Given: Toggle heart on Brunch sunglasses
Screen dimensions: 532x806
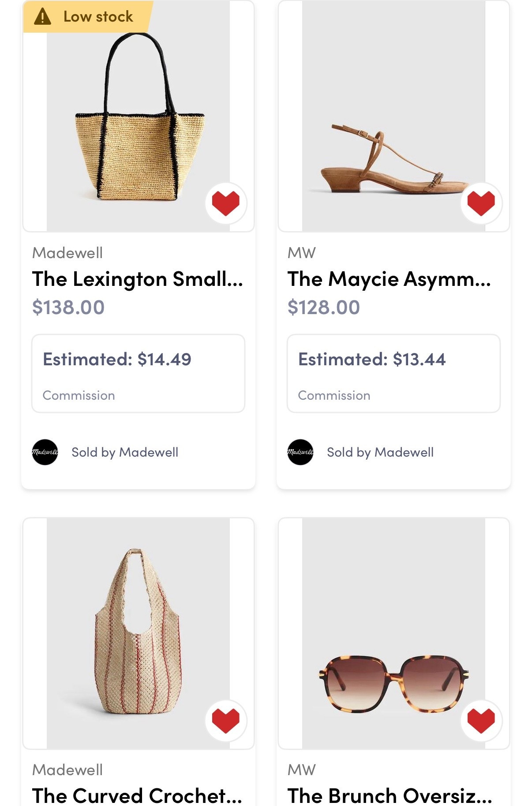Looking at the screenshot, I should 481,720.
